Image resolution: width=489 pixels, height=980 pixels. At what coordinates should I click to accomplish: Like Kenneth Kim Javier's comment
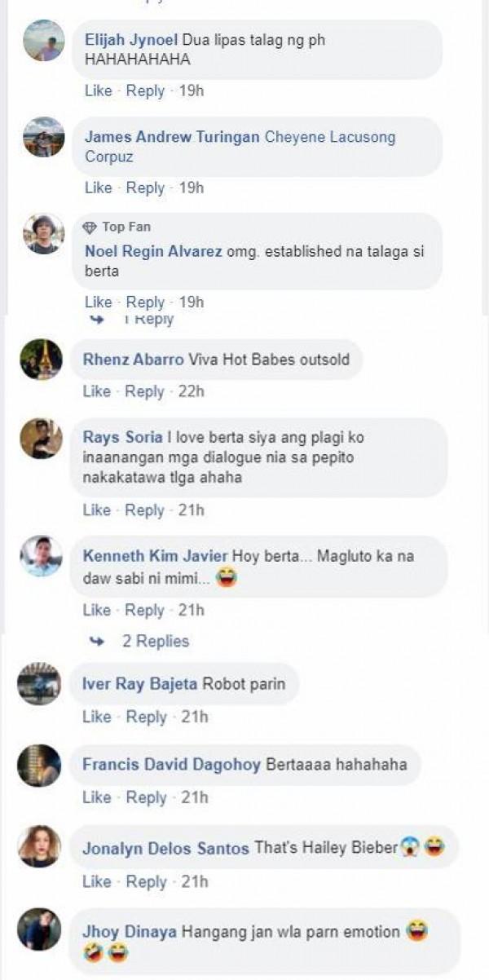point(96,610)
